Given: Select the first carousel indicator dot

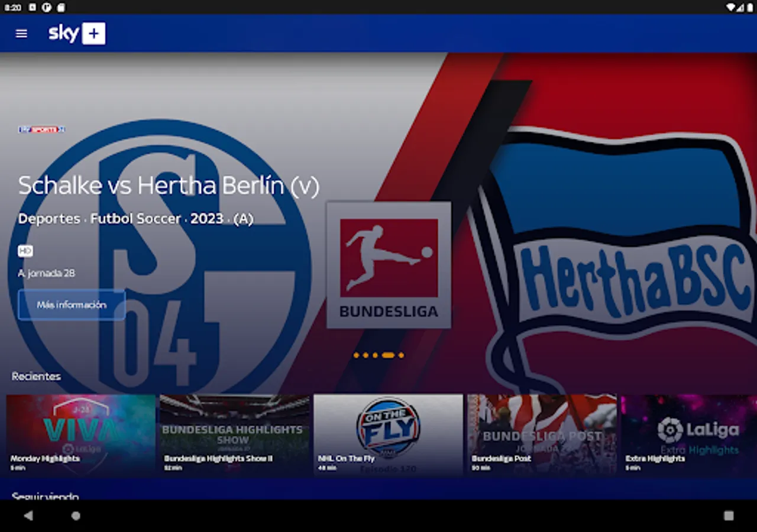Looking at the screenshot, I should pyautogui.click(x=356, y=355).
